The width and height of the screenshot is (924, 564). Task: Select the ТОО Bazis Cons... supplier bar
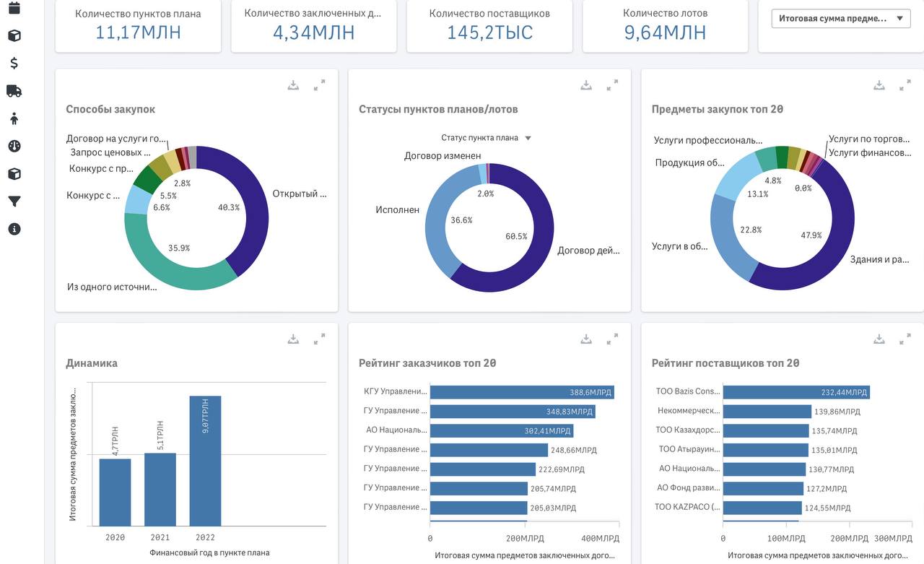tap(796, 392)
